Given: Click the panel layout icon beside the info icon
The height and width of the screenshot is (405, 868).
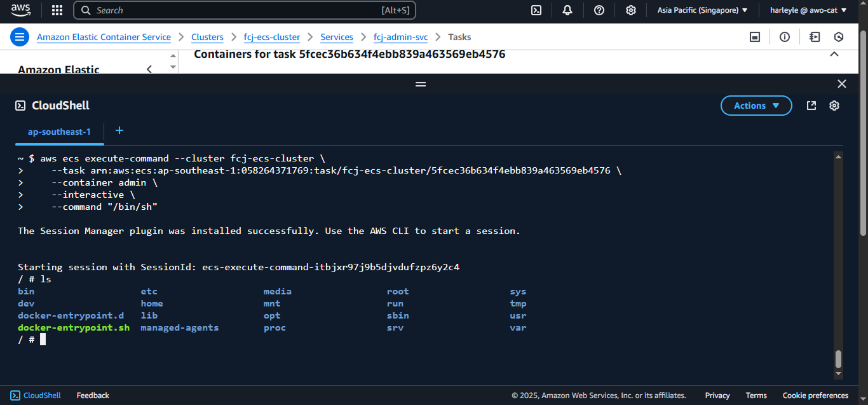Looking at the screenshot, I should point(755,37).
